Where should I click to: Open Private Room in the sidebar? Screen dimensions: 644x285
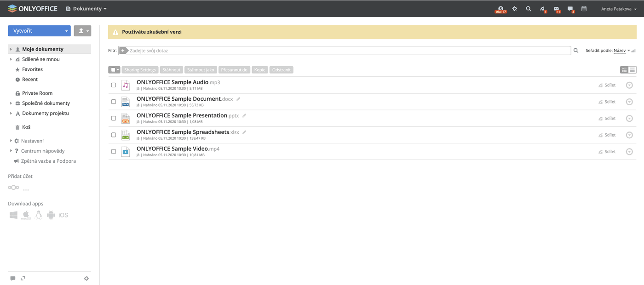37,93
